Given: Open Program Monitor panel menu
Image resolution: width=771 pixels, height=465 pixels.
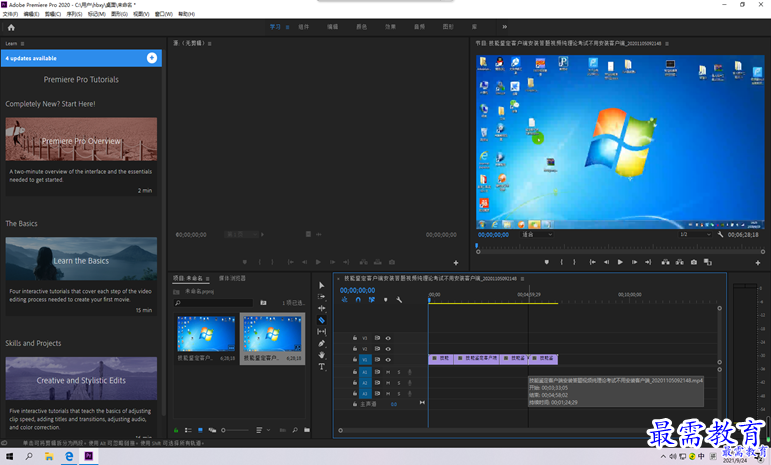Looking at the screenshot, I should coord(667,44).
